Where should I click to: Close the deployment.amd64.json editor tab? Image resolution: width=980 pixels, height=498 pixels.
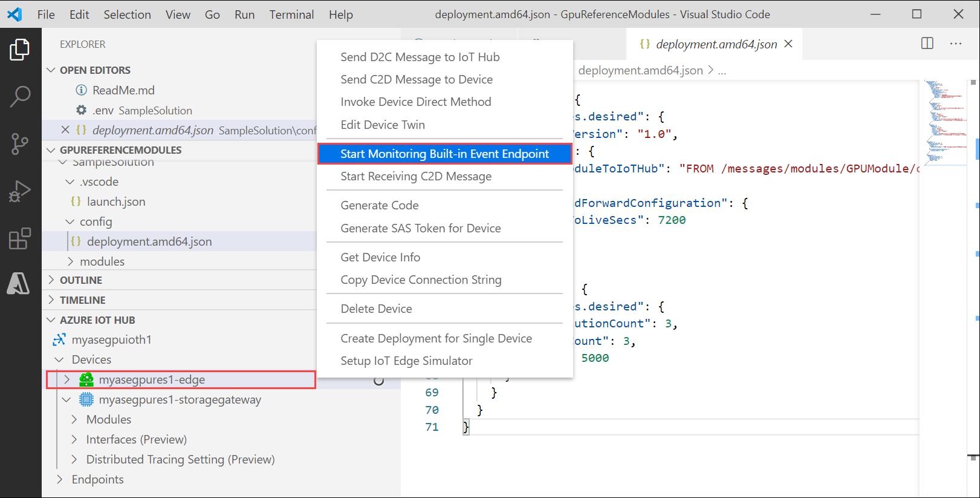point(788,44)
